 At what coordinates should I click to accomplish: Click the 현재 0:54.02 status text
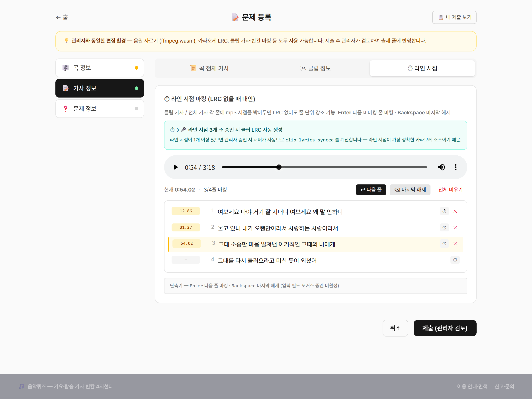click(179, 190)
